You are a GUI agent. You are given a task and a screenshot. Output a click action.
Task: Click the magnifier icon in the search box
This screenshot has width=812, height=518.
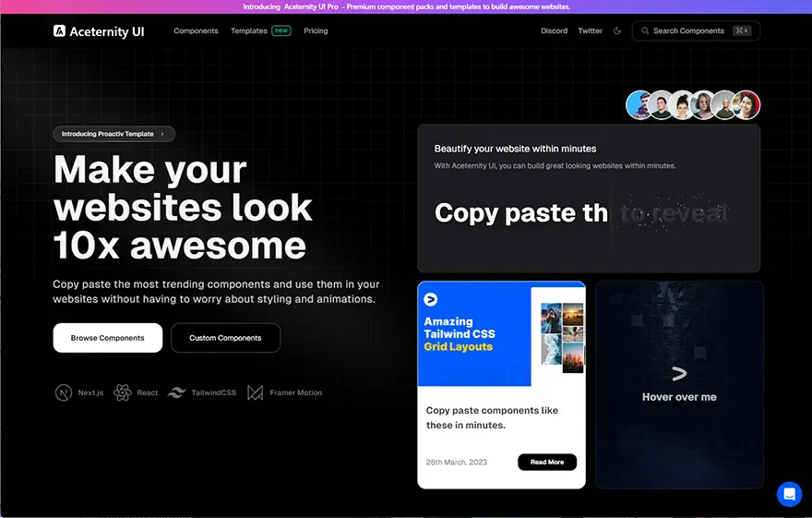point(645,31)
